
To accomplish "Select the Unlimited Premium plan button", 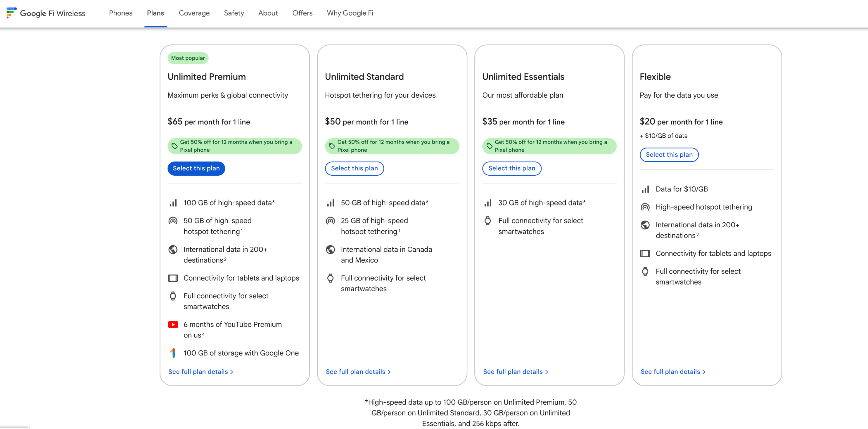I will [x=196, y=168].
